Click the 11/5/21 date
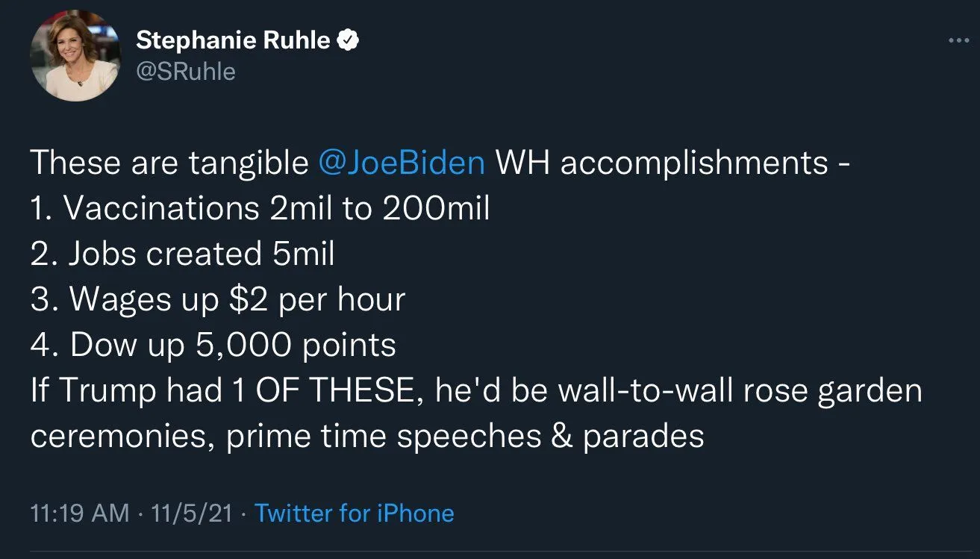Image resolution: width=980 pixels, height=559 pixels. pos(191,513)
